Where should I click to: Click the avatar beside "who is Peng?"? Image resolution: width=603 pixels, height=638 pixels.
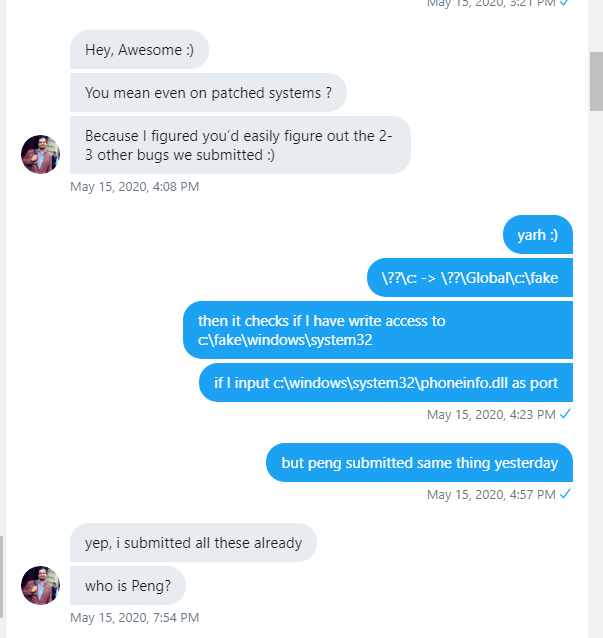coord(40,585)
